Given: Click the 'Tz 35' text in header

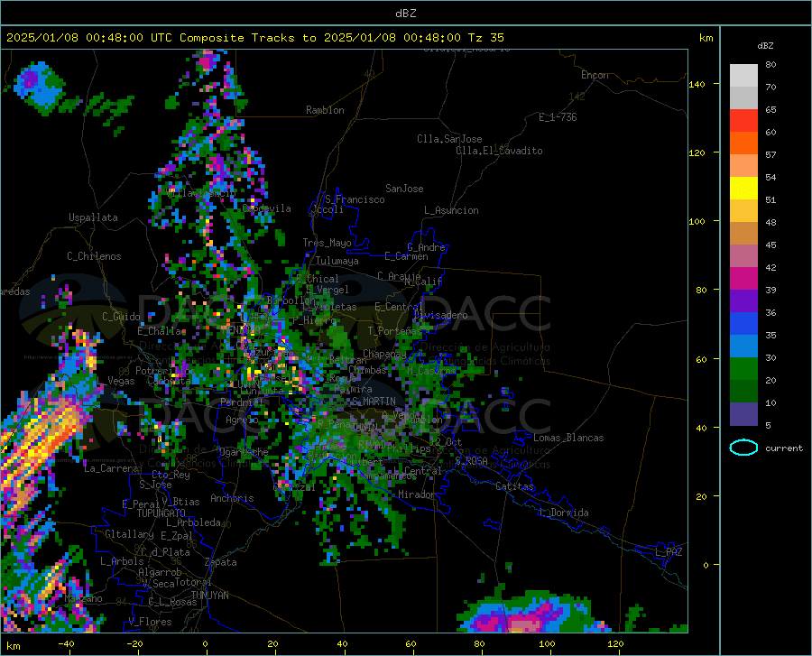Looking at the screenshot, I should click(x=485, y=38).
